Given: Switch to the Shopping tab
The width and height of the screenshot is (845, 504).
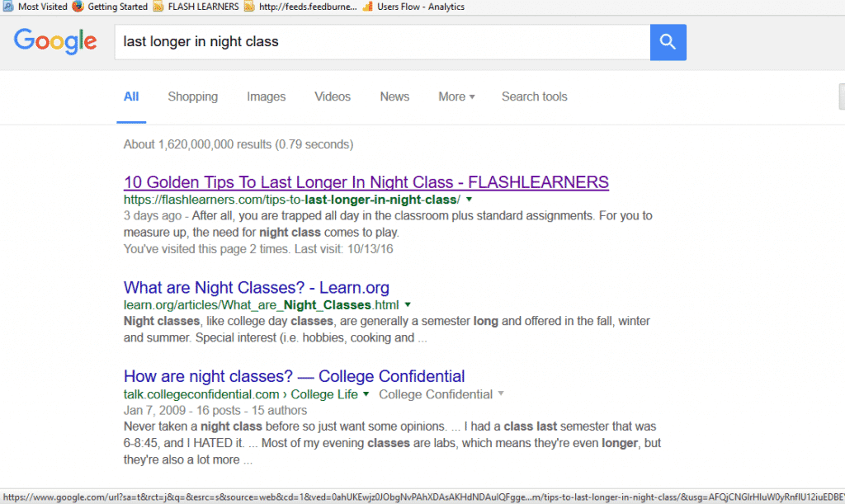Looking at the screenshot, I should point(193,97).
